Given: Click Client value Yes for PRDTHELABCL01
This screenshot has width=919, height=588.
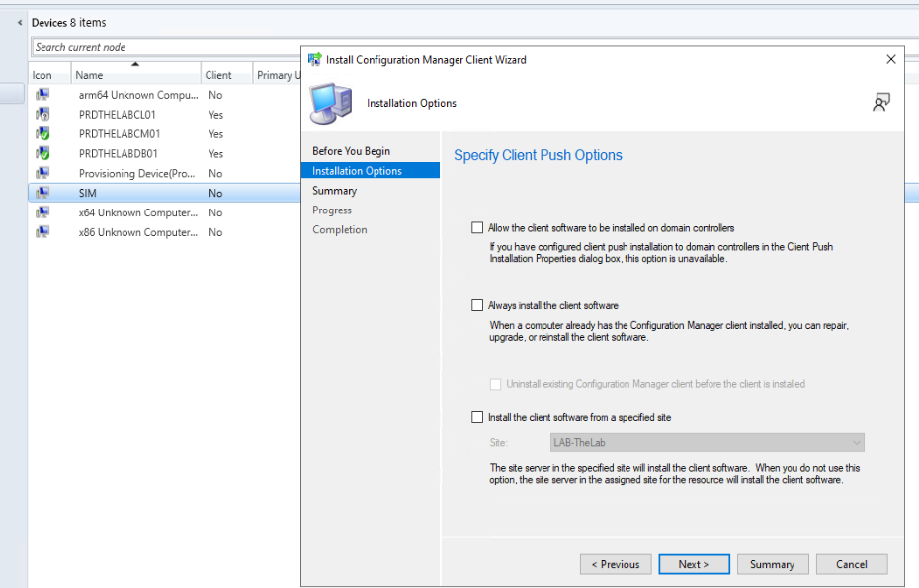Looking at the screenshot, I should tap(215, 115).
